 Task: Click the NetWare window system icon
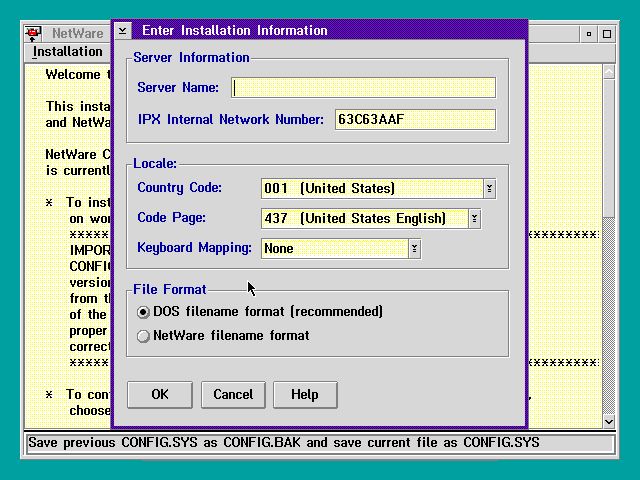coord(33,33)
